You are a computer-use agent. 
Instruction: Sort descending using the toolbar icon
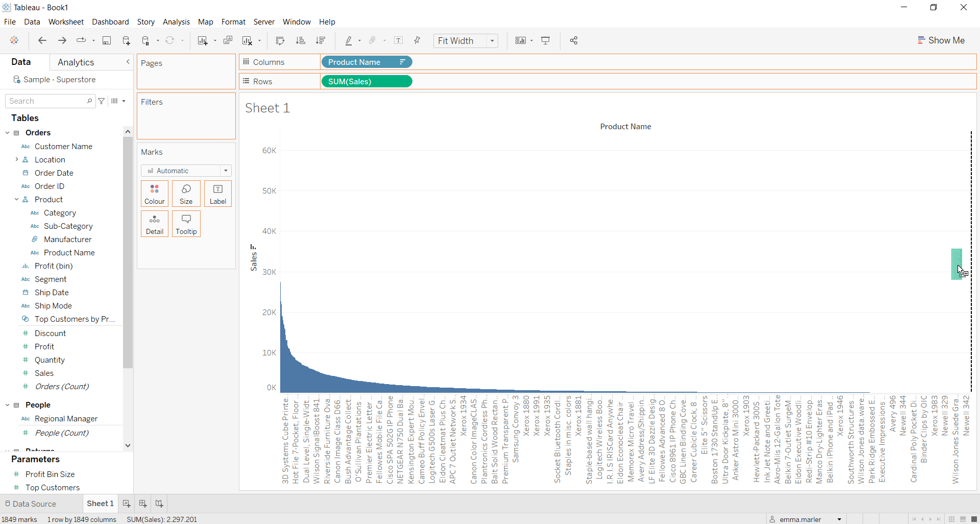321,41
